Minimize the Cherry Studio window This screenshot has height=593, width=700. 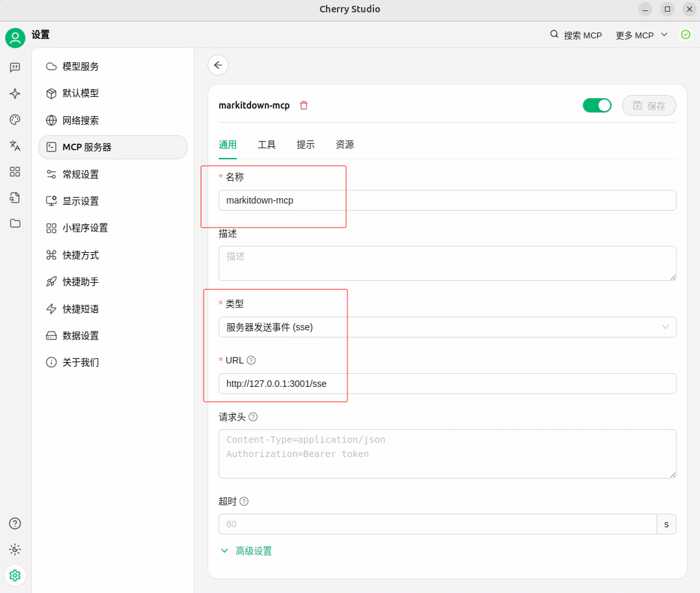point(645,9)
